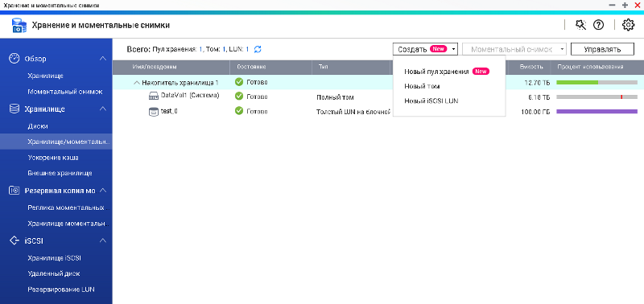The width and height of the screenshot is (644, 304).
Task: Click the Управлять button
Action: click(x=602, y=50)
